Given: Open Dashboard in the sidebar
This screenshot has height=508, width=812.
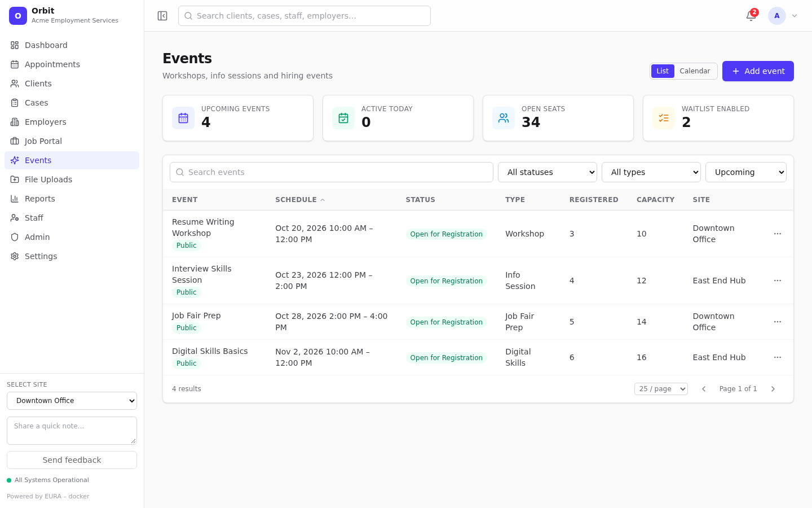Looking at the screenshot, I should tap(72, 45).
